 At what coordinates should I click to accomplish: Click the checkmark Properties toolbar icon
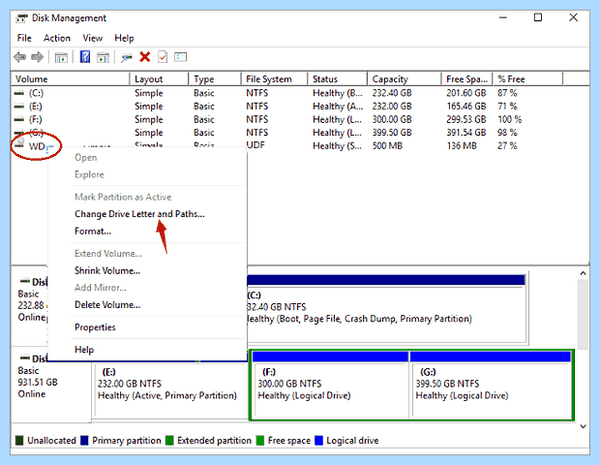click(163, 57)
